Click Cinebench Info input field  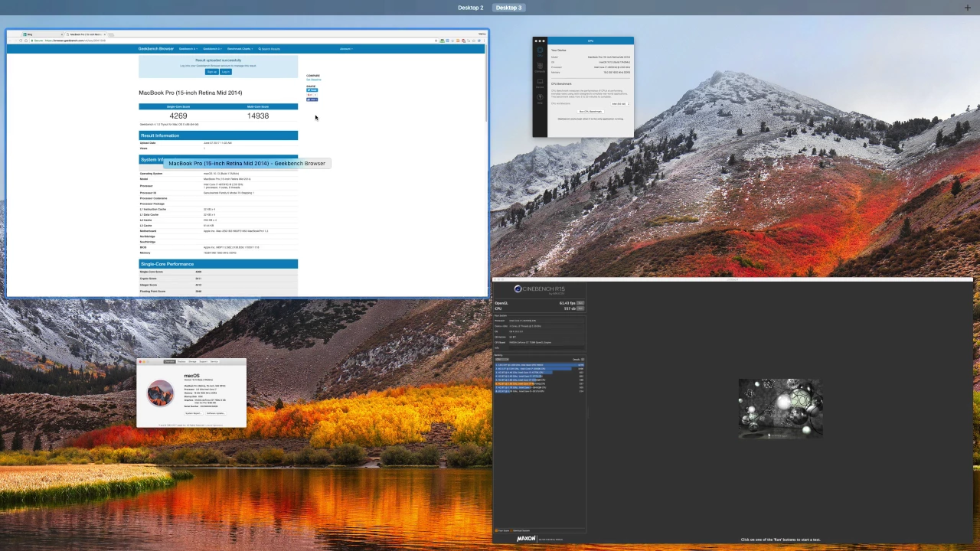(546, 348)
